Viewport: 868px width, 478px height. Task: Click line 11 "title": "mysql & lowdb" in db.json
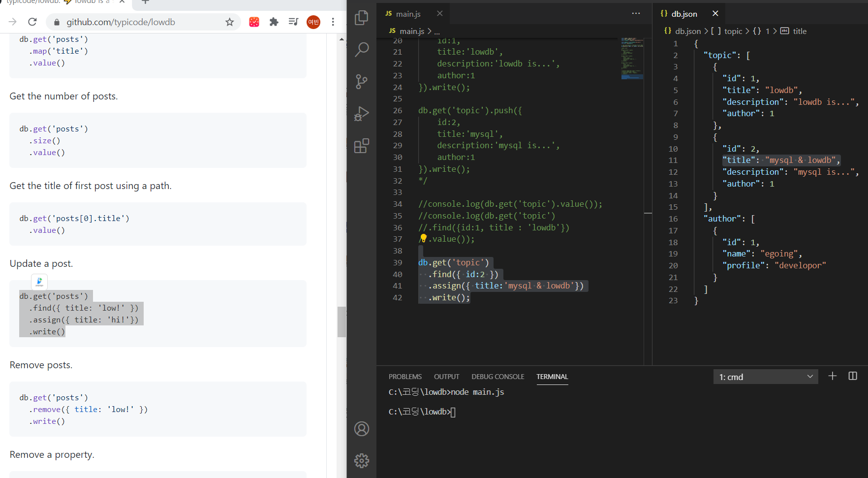tap(781, 160)
